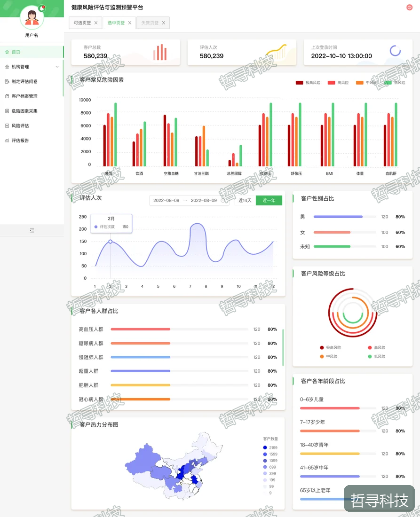This screenshot has height=517, width=420.
Task: Collapse the sidebar using the fold icon
Action: 32,230
